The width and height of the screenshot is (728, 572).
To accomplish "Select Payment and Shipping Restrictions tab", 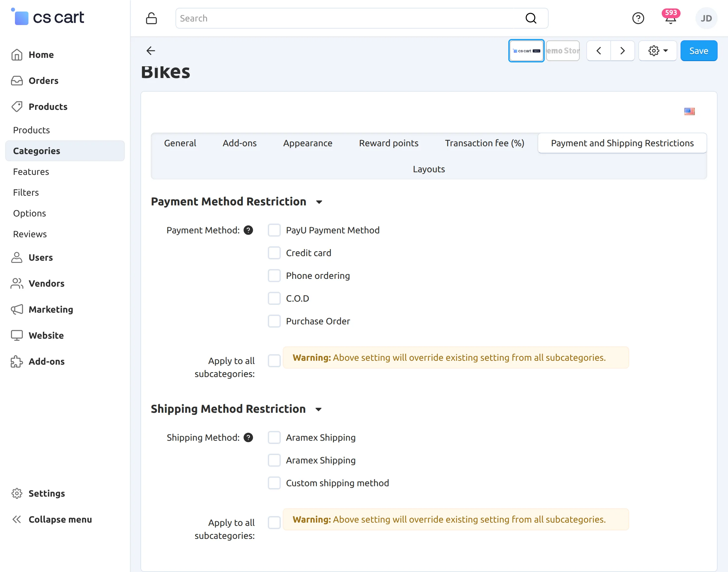I will point(622,143).
